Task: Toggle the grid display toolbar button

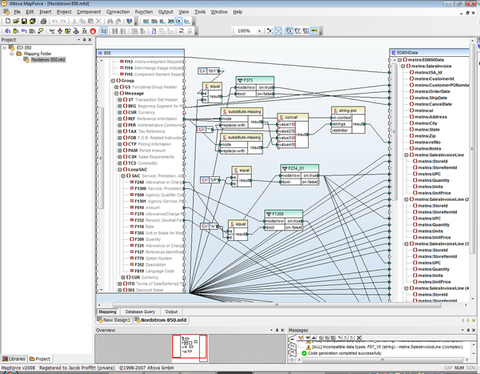Action: tap(278, 31)
